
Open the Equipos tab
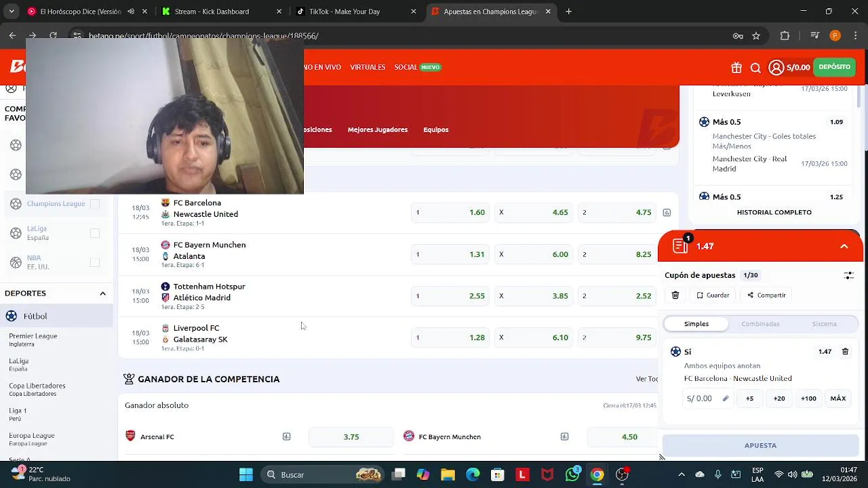436,129
